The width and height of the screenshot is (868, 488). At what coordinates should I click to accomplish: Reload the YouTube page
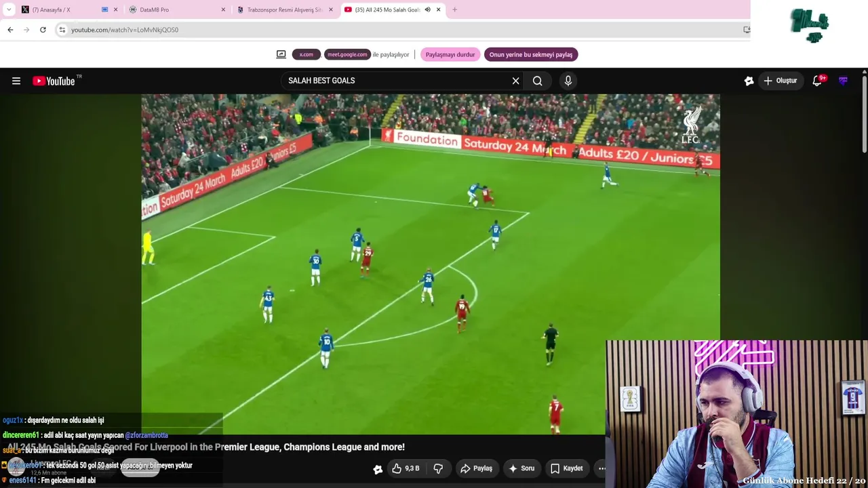(x=43, y=30)
